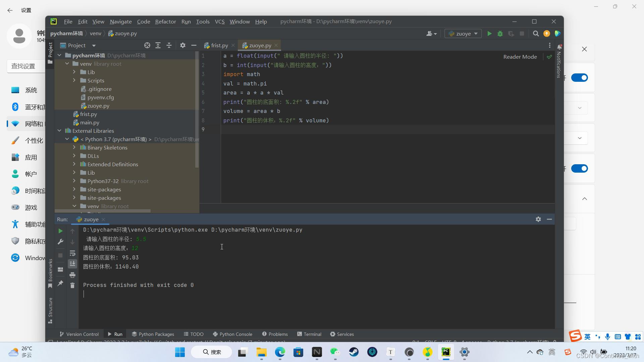Clear Run console with the trash icon
Image resolution: width=644 pixels, height=362 pixels.
coord(72,285)
